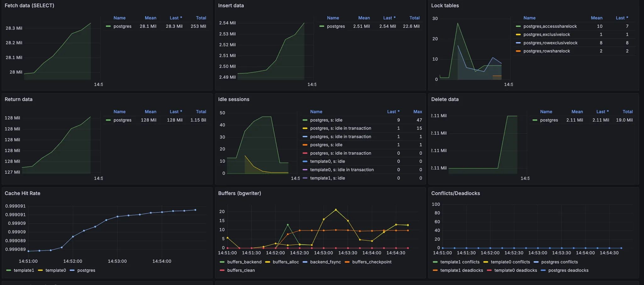Toggle postgres deadlocks series
The width and height of the screenshot is (644, 285).
(568, 270)
